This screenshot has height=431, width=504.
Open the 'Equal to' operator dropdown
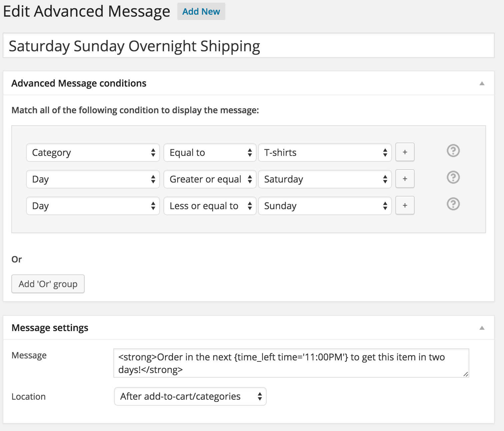[210, 153]
